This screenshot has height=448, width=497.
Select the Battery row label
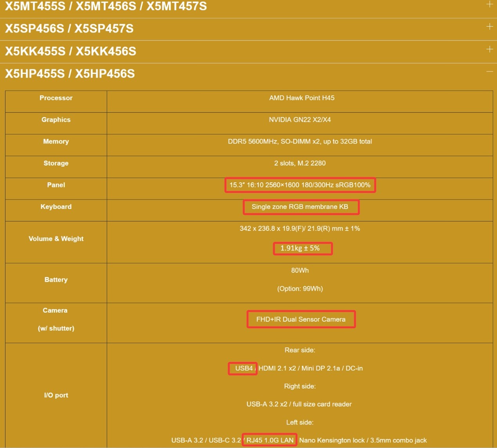click(56, 280)
